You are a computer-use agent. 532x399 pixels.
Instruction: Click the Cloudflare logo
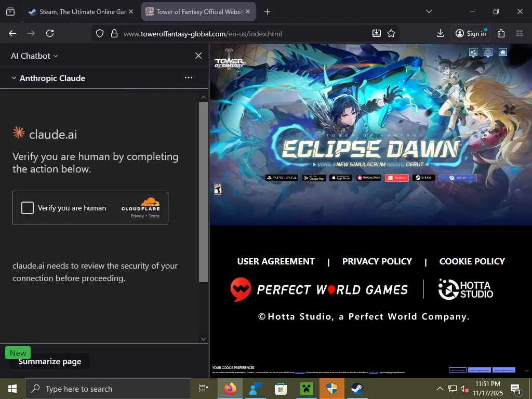[x=141, y=205]
